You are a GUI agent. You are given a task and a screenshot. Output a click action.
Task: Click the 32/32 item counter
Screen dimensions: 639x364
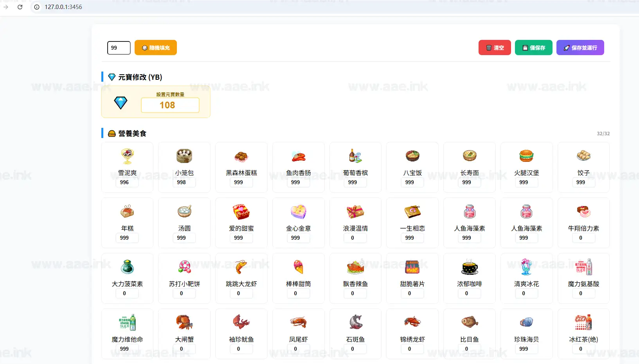pyautogui.click(x=603, y=134)
